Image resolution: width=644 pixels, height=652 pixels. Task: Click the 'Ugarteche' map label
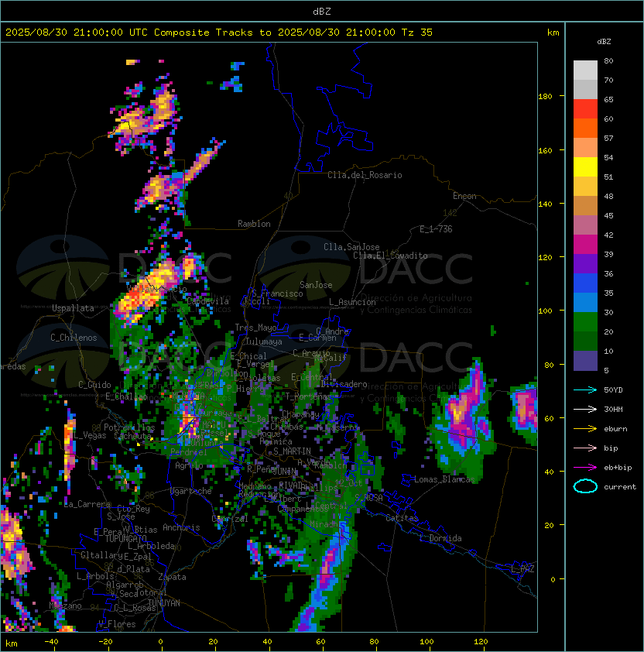[x=190, y=491]
